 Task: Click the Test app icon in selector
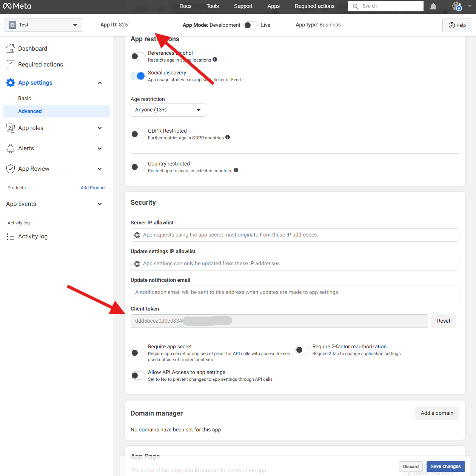12,25
